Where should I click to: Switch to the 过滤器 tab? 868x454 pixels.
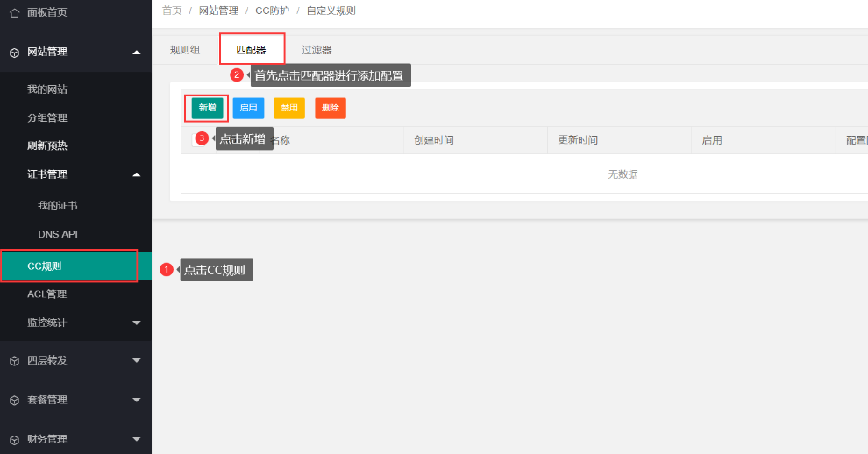pos(317,50)
